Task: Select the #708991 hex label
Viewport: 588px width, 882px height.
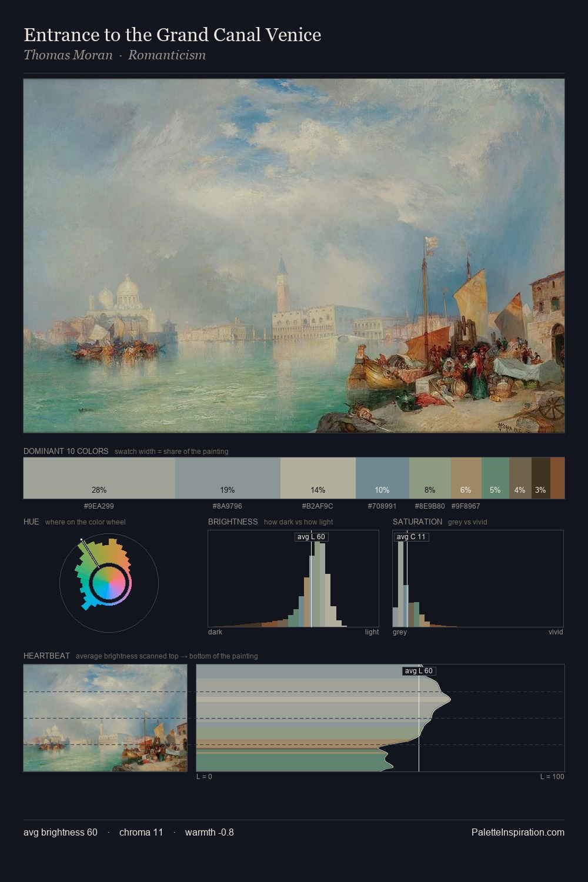Action: coord(382,506)
